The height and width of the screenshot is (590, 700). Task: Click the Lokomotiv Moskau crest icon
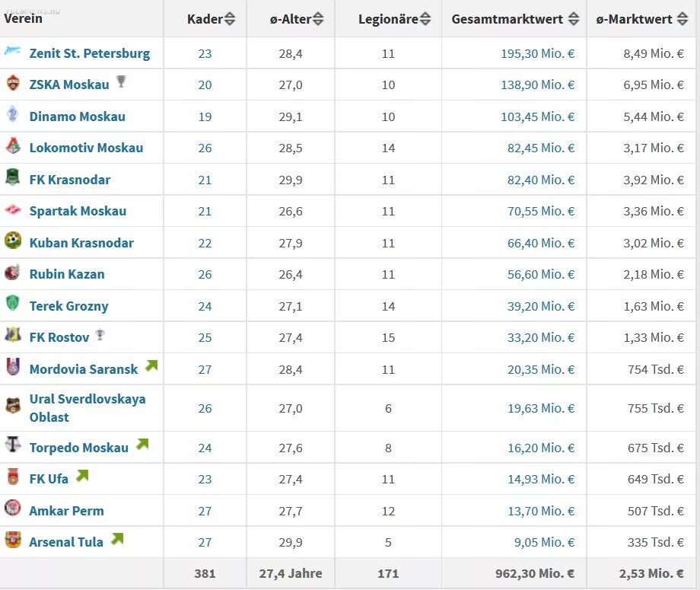point(13,147)
